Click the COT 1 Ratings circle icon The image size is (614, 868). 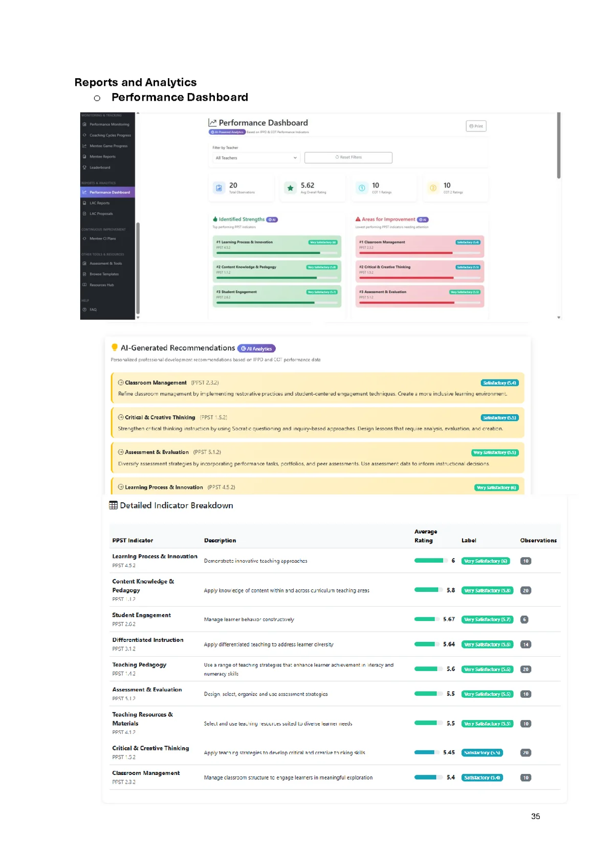coord(362,188)
